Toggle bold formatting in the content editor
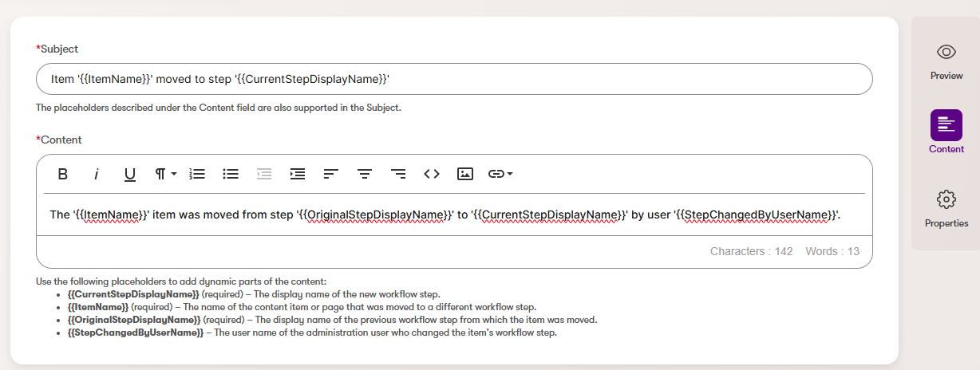 (x=63, y=174)
